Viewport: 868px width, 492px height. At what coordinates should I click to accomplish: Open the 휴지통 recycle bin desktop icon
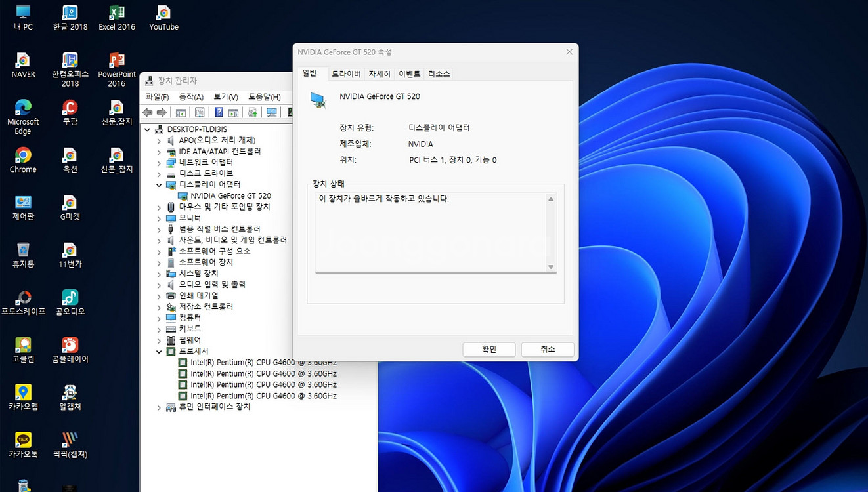point(23,255)
